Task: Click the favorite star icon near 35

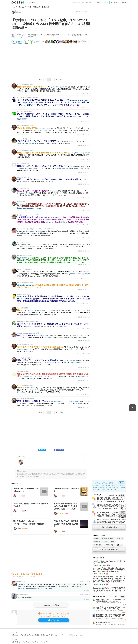Action: [84, 42]
